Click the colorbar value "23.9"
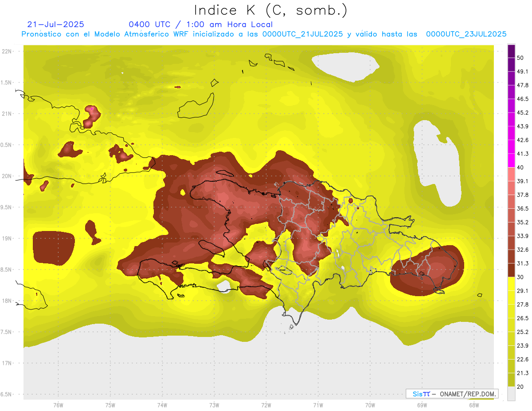The width and height of the screenshot is (532, 411). coord(523,346)
